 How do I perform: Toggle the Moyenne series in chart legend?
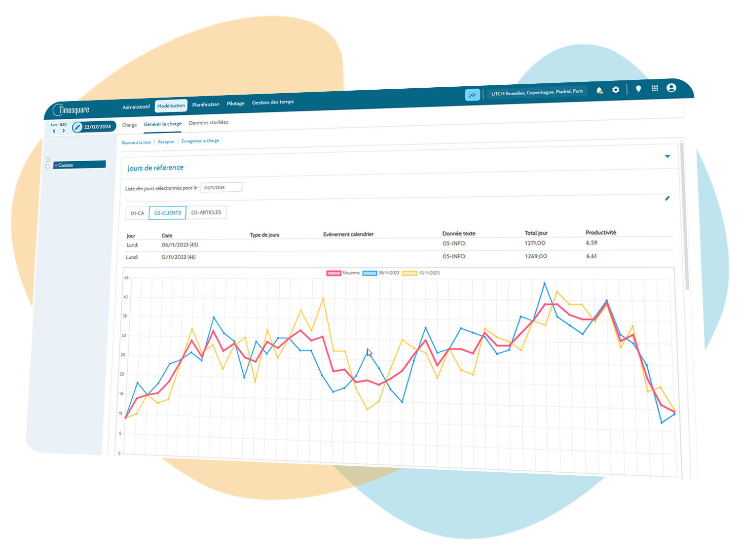tap(333, 273)
